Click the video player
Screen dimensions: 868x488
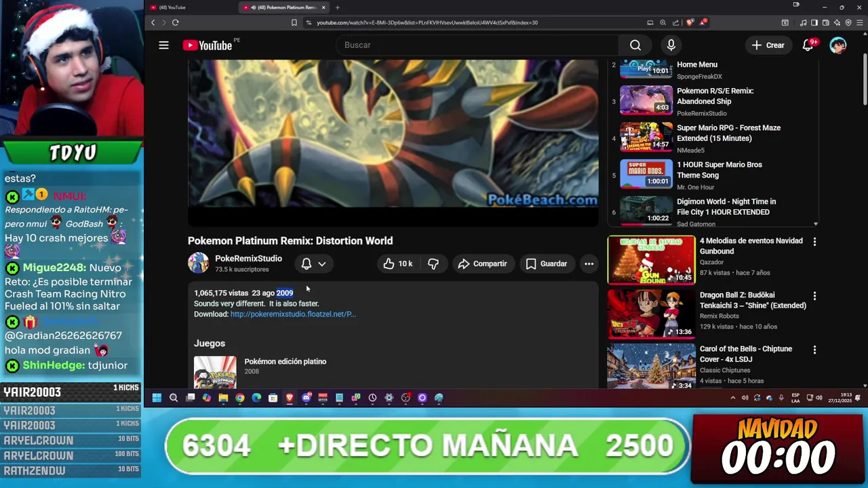coord(393,142)
